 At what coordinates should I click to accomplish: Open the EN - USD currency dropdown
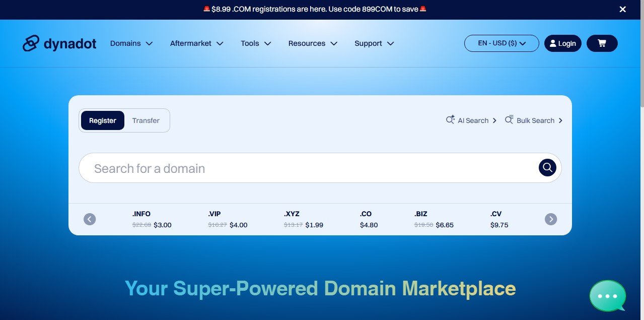501,43
